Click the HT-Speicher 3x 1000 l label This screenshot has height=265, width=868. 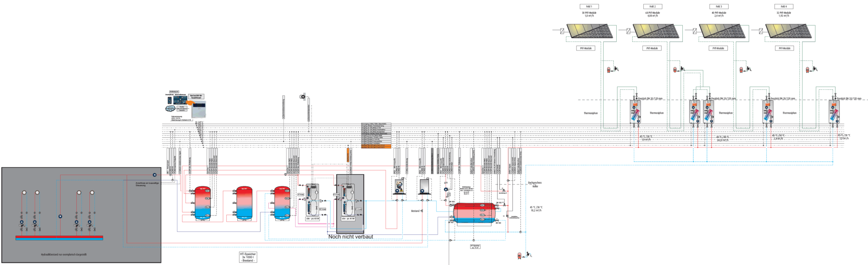click(x=248, y=257)
